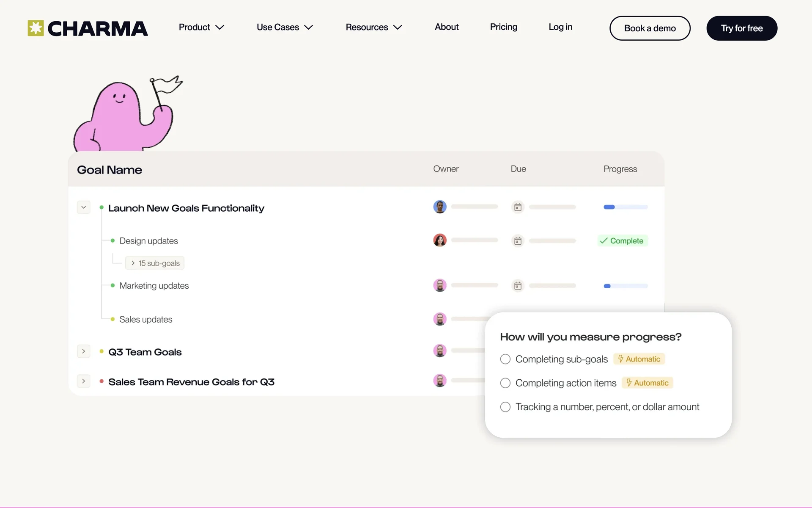Image resolution: width=812 pixels, height=508 pixels.
Task: Click calendar icon in Launch New Goals row
Action: point(518,207)
